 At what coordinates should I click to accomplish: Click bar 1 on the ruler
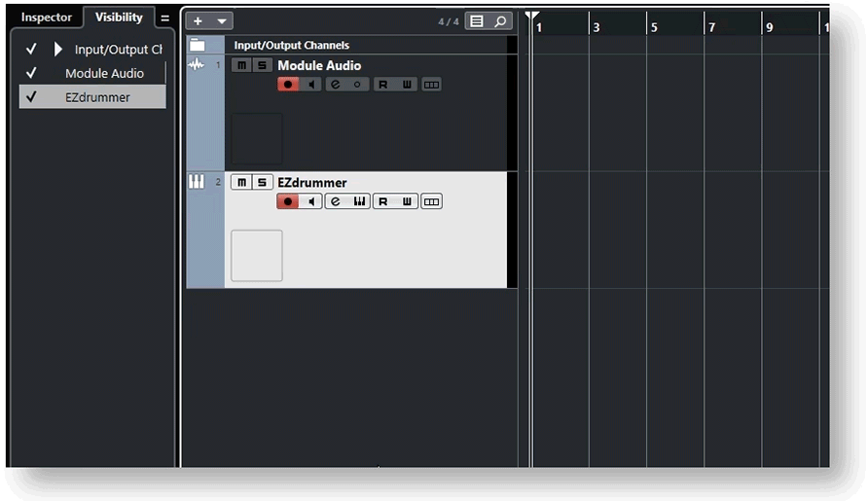[539, 27]
